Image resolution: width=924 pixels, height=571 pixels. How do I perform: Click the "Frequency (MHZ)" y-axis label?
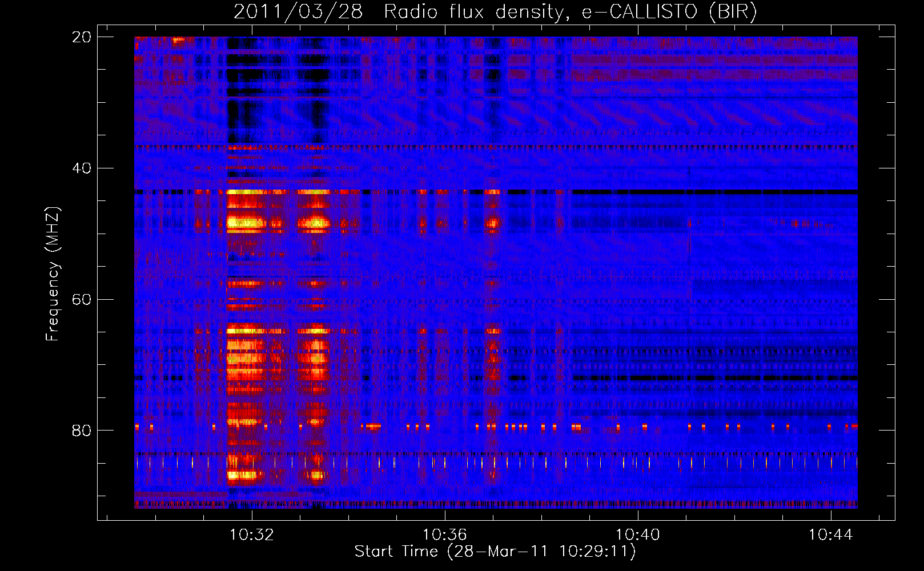[53, 274]
